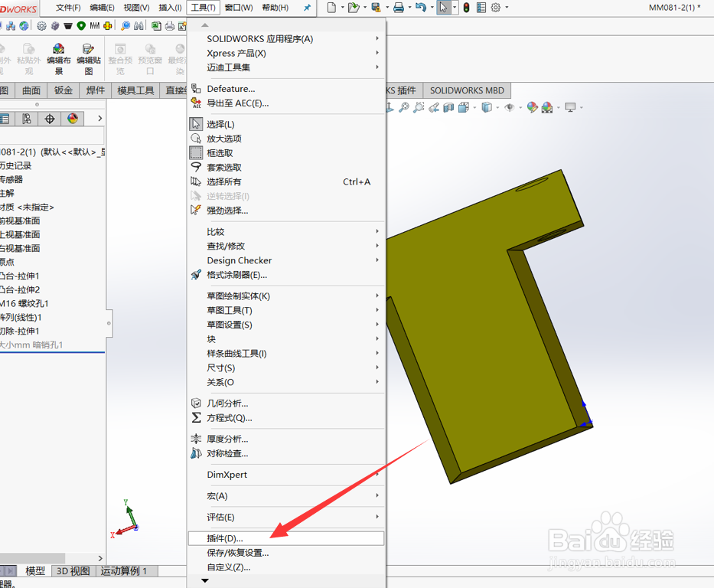Open the ConfigurationManager color-wheel tab icon
This screenshot has height=588, width=714.
click(73, 120)
